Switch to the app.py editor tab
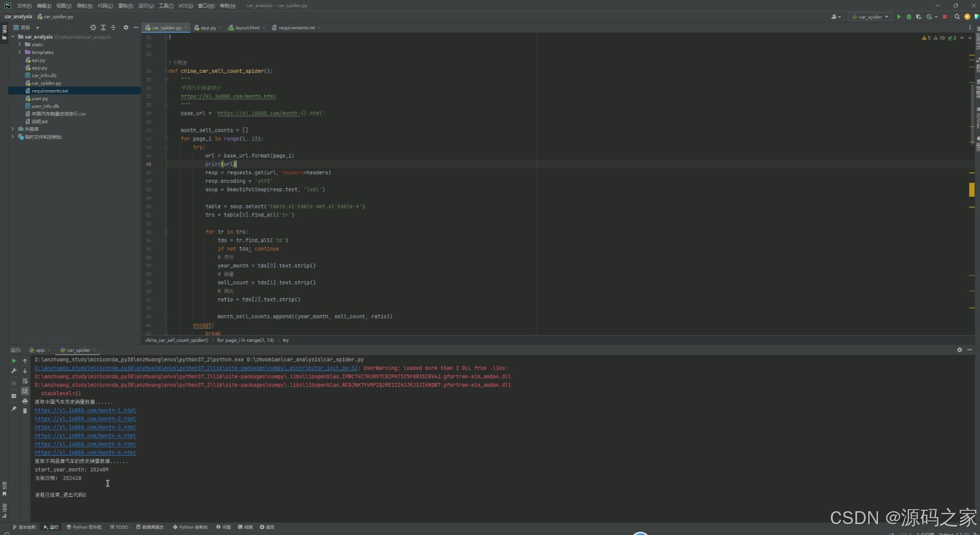This screenshot has width=980, height=535. point(208,28)
